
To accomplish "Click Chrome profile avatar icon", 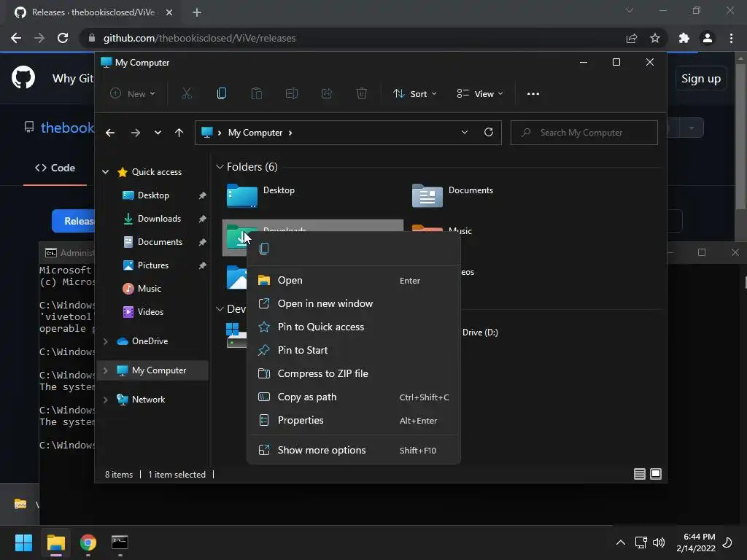I will pyautogui.click(x=708, y=38).
